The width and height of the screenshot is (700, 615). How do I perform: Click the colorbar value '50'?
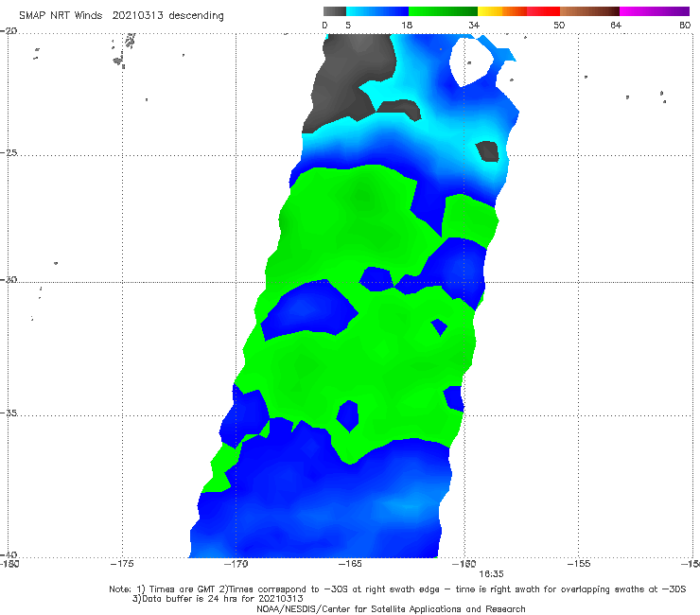click(559, 25)
